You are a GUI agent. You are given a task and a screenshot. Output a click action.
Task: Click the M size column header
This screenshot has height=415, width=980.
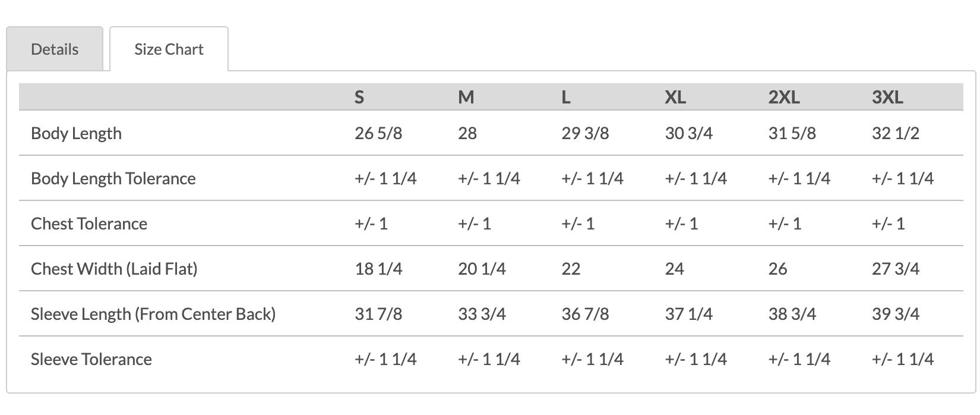pos(466,97)
